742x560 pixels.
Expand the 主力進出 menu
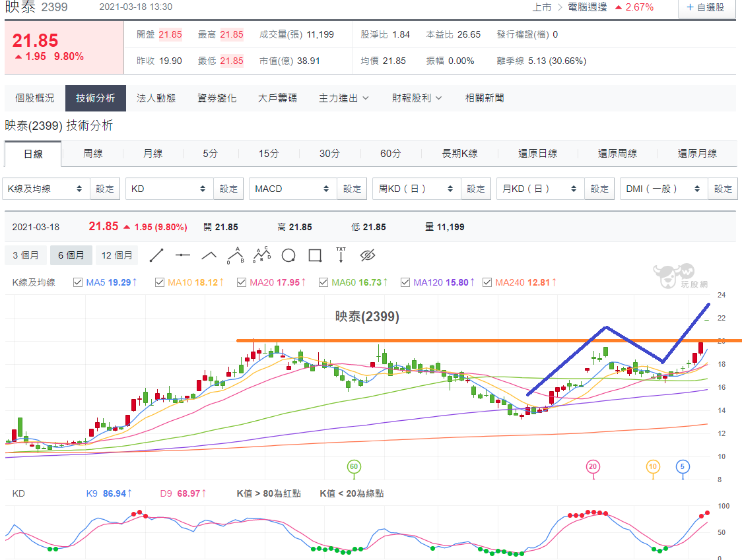[x=343, y=98]
